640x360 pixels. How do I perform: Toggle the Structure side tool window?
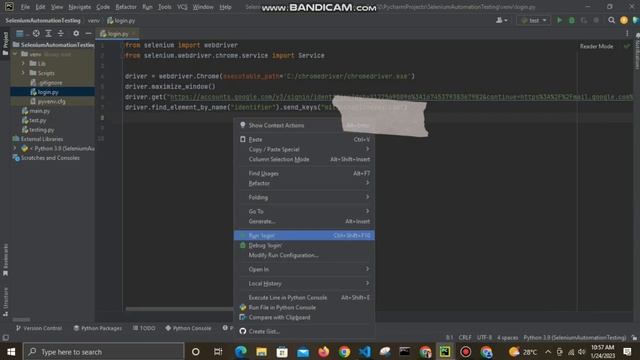[x=5, y=301]
